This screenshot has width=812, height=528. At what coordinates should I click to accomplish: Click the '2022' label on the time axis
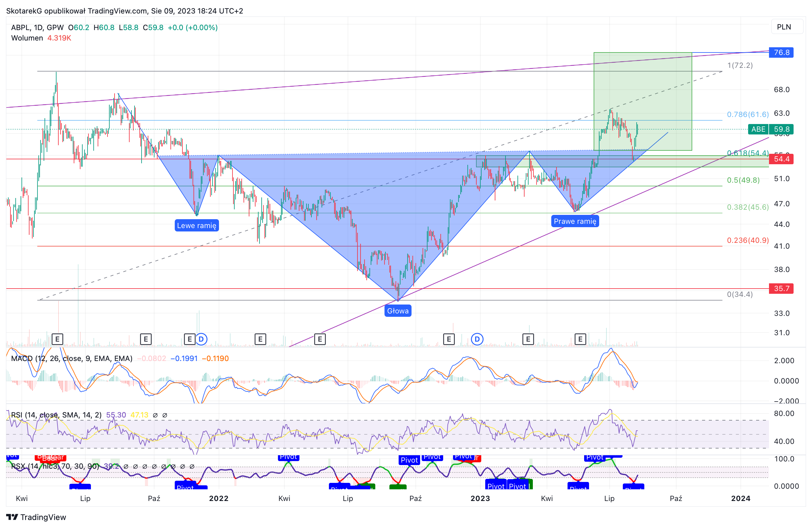(219, 498)
